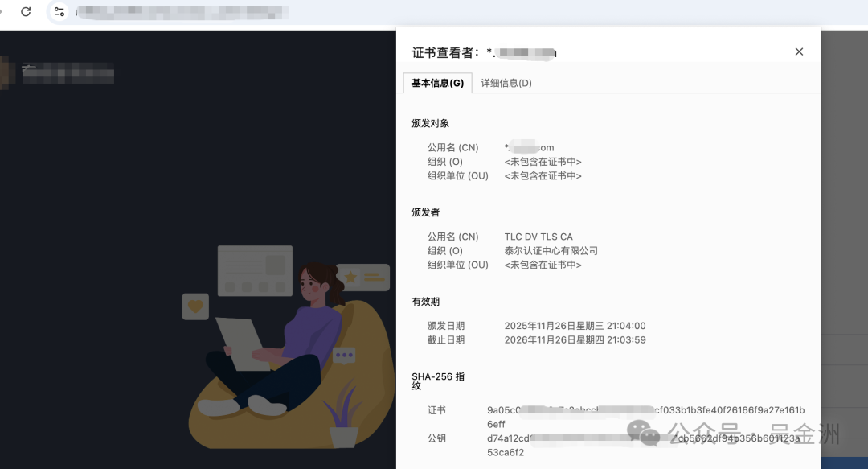Screen dimensions: 868x469
Task: Close the certificate viewer dialog
Action: 799,51
